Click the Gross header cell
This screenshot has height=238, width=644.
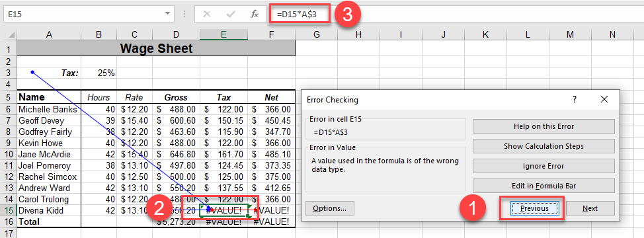pyautogui.click(x=176, y=97)
